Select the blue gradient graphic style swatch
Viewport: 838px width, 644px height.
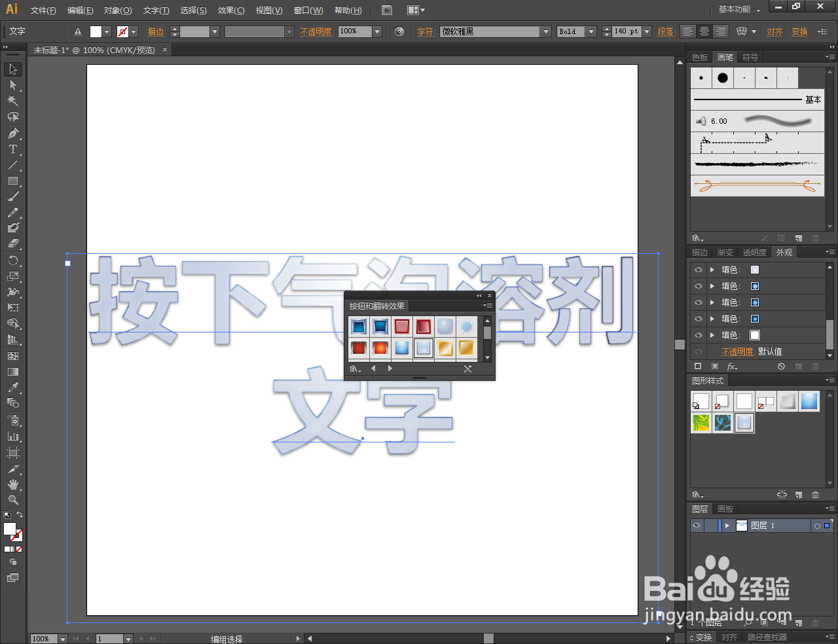point(809,401)
